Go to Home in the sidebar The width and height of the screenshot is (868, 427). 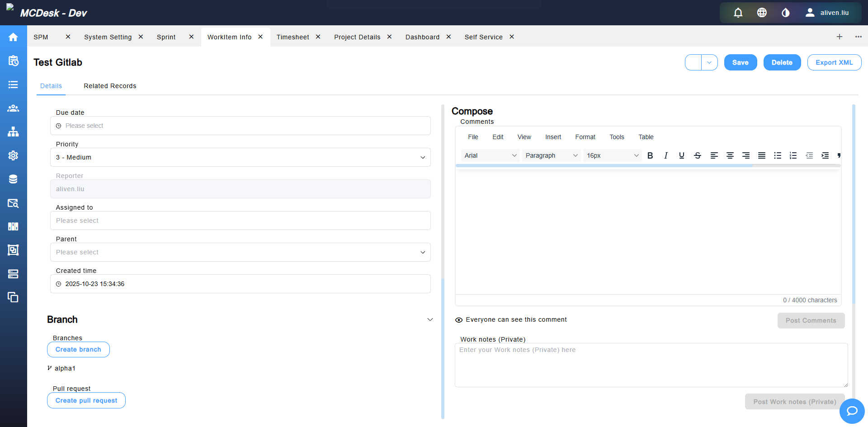pos(13,37)
